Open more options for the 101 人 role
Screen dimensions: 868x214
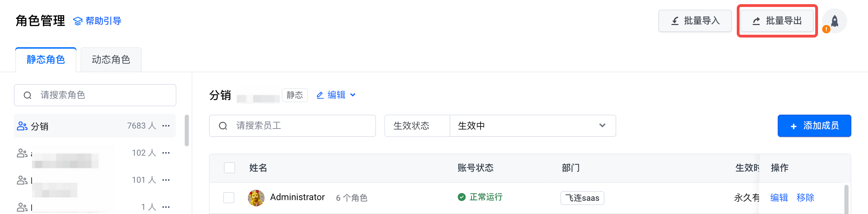coord(166,180)
